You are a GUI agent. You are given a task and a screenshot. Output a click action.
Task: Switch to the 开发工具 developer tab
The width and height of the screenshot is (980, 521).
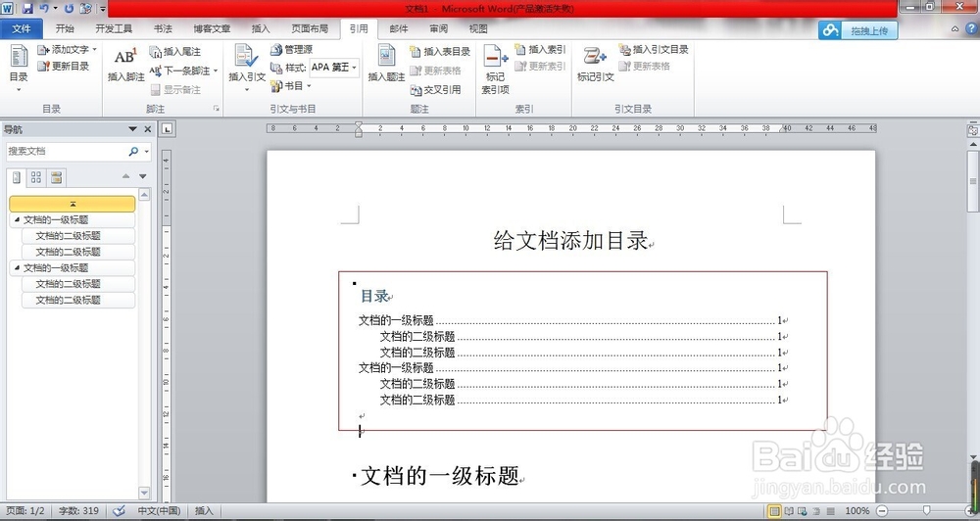coord(114,28)
